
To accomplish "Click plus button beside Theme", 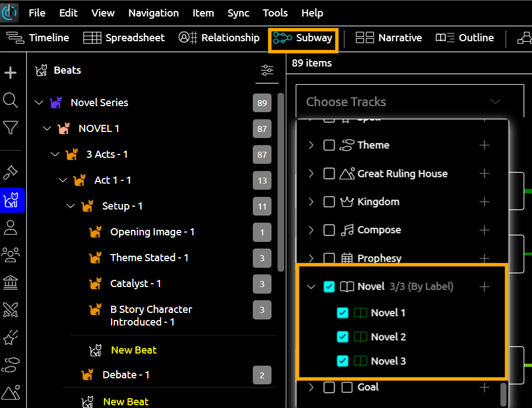I will (484, 145).
